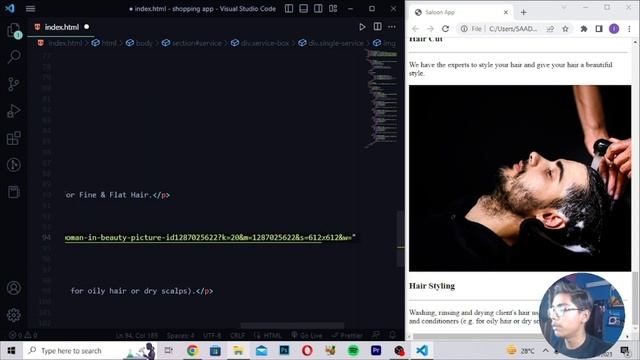The height and width of the screenshot is (360, 640).
Task: Open Spotify from the taskbar
Action: (353, 351)
